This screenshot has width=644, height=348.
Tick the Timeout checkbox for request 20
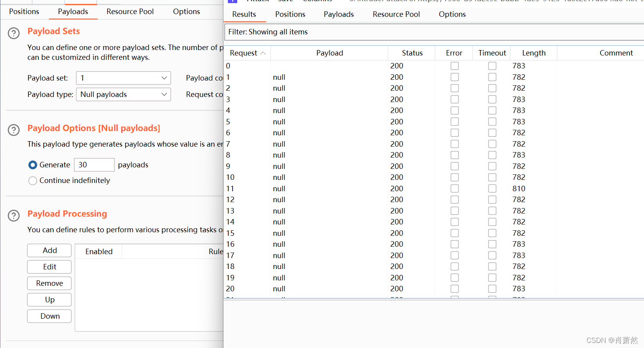click(492, 289)
